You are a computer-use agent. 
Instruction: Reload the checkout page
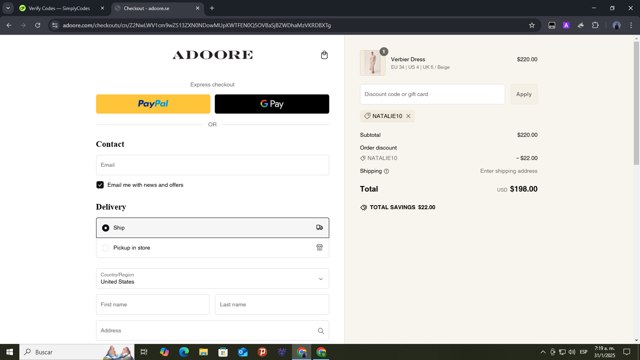37,25
